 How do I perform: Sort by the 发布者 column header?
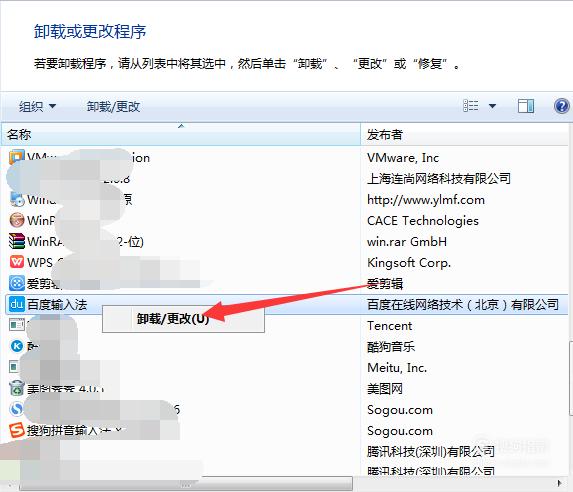tap(464, 135)
